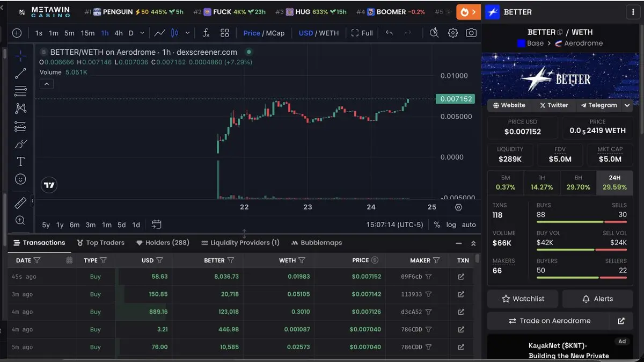The height and width of the screenshot is (362, 644).
Task: Expand the chart style dropdown arrow
Action: 188,33
